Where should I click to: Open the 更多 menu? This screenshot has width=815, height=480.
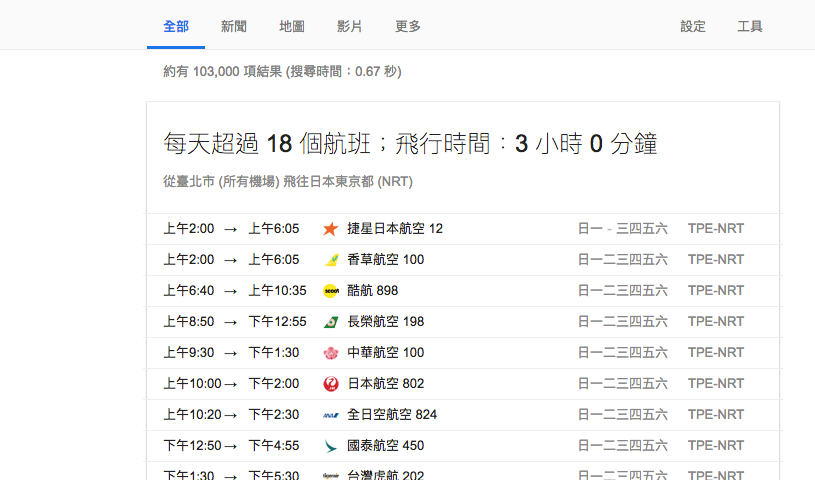[408, 26]
